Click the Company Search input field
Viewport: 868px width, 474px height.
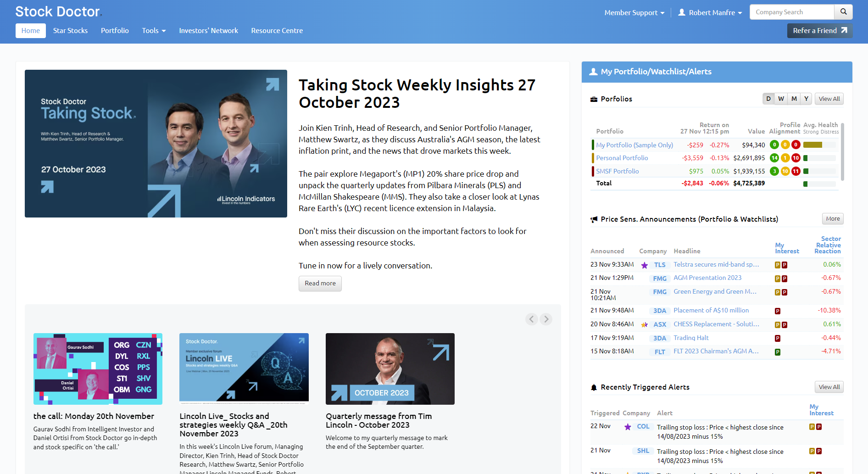tap(792, 12)
